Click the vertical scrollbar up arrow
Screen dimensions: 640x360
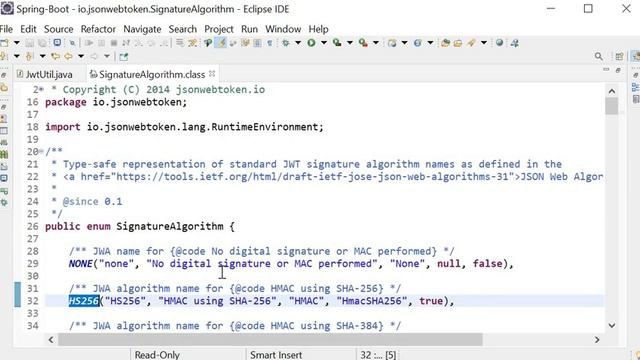click(611, 91)
